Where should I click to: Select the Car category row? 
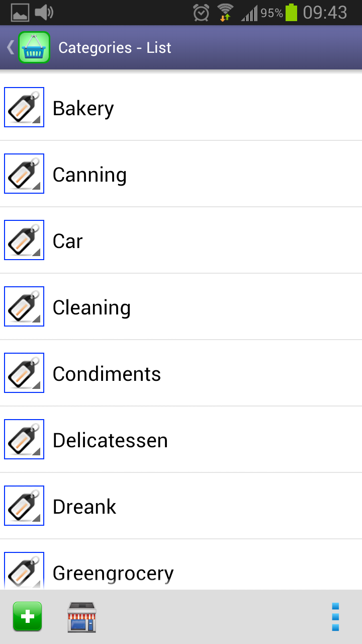pyautogui.click(x=201, y=241)
